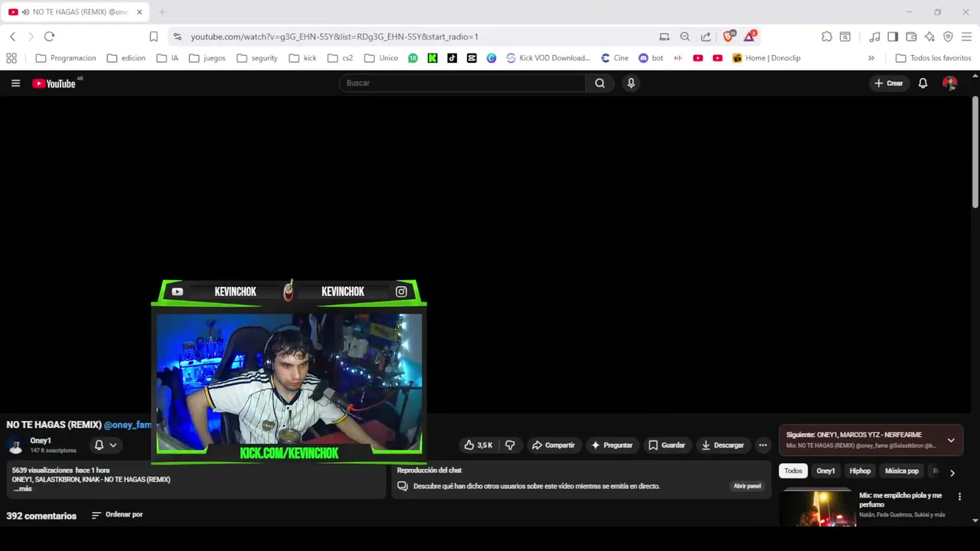Open the Brave Shields icon
The image size is (980, 551).
pyautogui.click(x=728, y=36)
